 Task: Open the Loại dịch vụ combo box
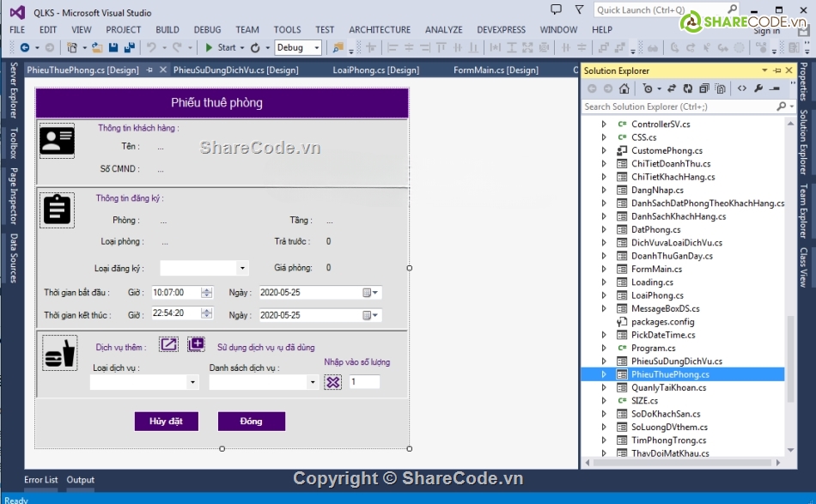click(192, 382)
